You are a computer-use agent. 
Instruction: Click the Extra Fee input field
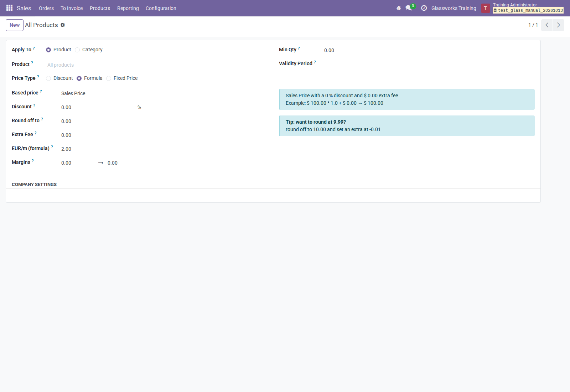pos(102,135)
